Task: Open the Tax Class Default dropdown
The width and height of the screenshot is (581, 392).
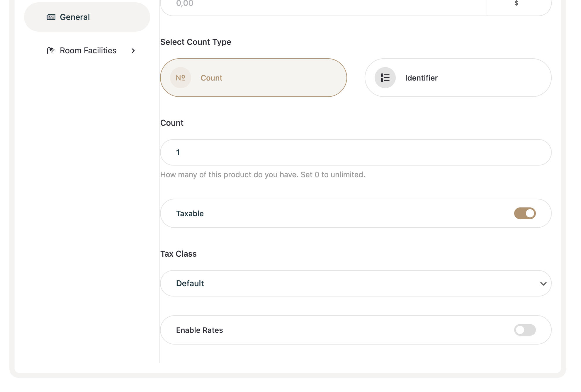Action: pyautogui.click(x=355, y=283)
